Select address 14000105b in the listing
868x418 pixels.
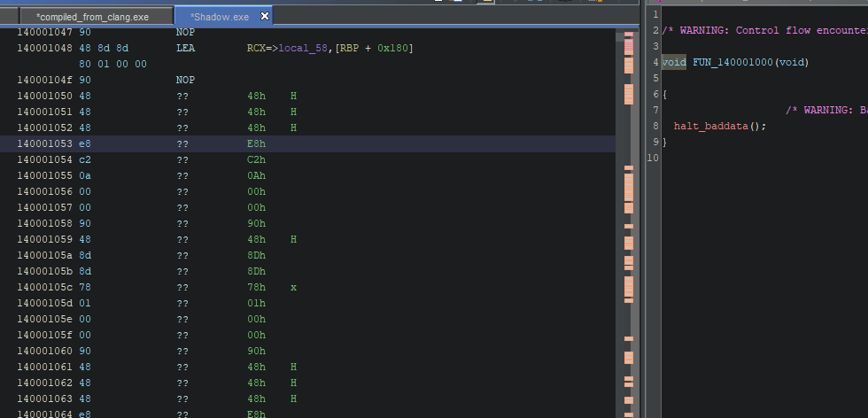click(45, 272)
